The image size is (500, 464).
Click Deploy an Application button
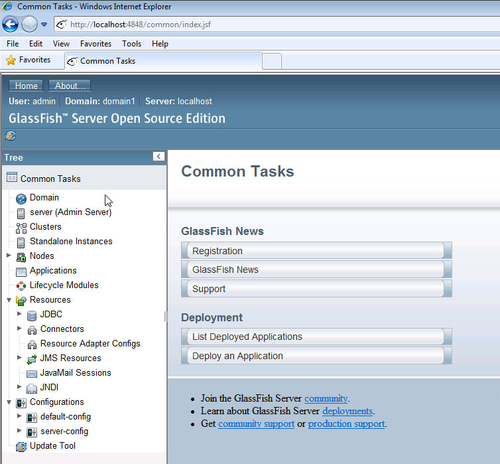click(x=316, y=356)
